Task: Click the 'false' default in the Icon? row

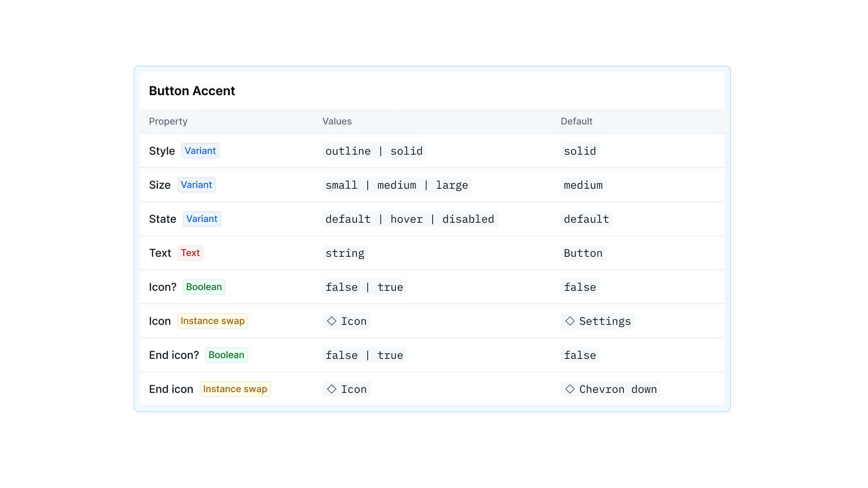Action: [580, 287]
